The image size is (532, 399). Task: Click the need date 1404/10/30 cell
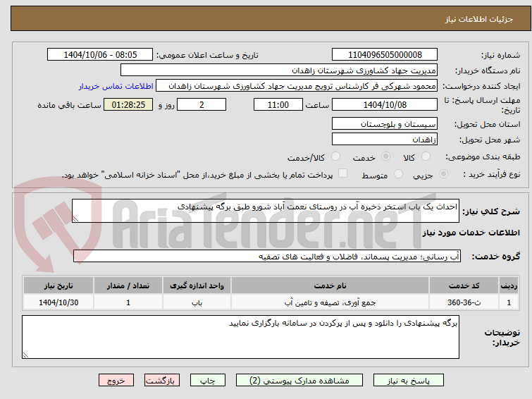pos(58,302)
